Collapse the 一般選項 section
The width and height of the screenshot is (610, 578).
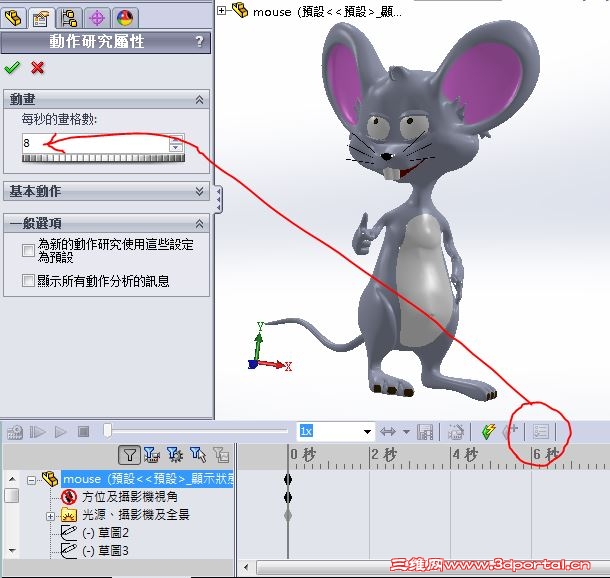coord(199,224)
